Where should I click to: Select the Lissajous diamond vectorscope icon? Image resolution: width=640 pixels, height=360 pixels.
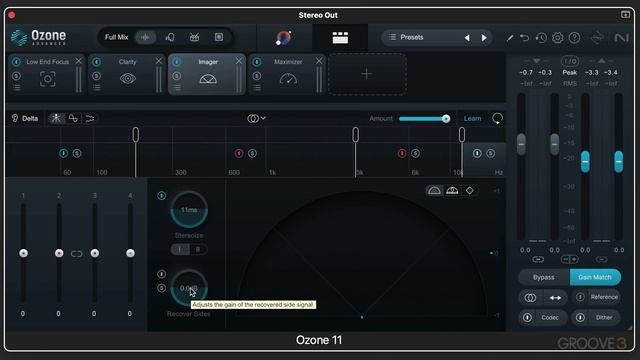click(469, 191)
